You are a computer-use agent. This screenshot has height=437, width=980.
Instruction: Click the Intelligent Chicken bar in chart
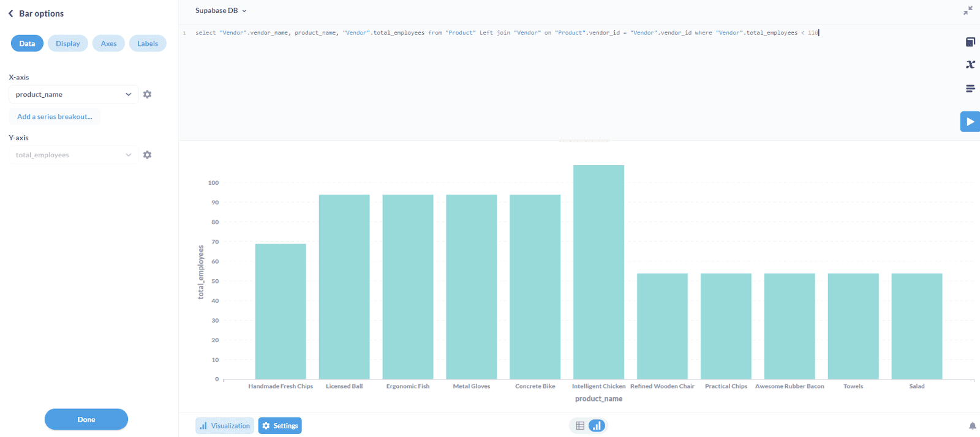[x=598, y=272]
